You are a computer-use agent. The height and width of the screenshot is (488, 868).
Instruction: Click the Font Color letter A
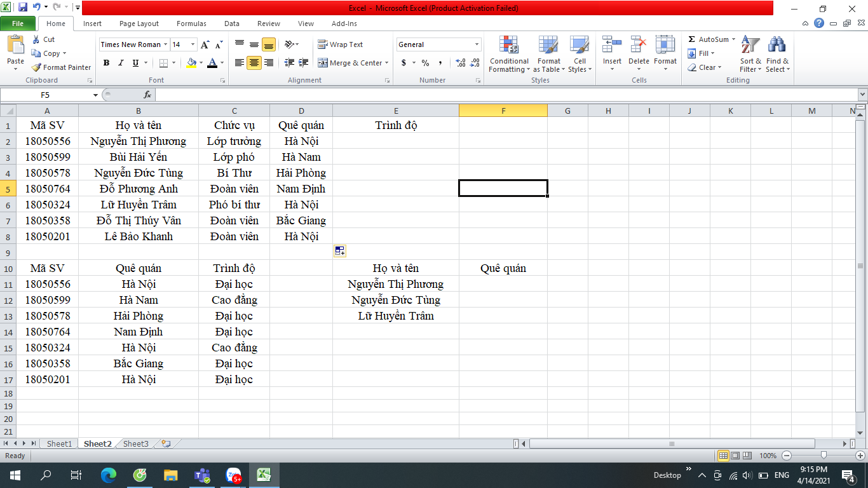(x=212, y=63)
